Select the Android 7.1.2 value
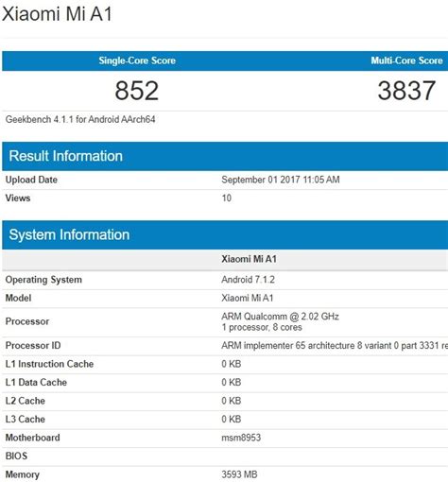Image resolution: width=448 pixels, height=482 pixels. (x=248, y=280)
